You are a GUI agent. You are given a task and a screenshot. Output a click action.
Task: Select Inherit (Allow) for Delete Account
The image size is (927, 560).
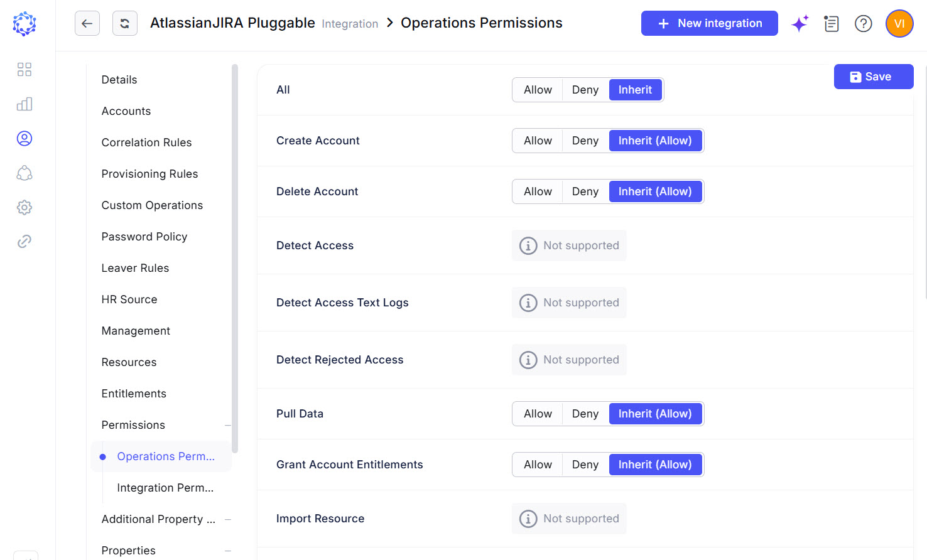point(655,191)
